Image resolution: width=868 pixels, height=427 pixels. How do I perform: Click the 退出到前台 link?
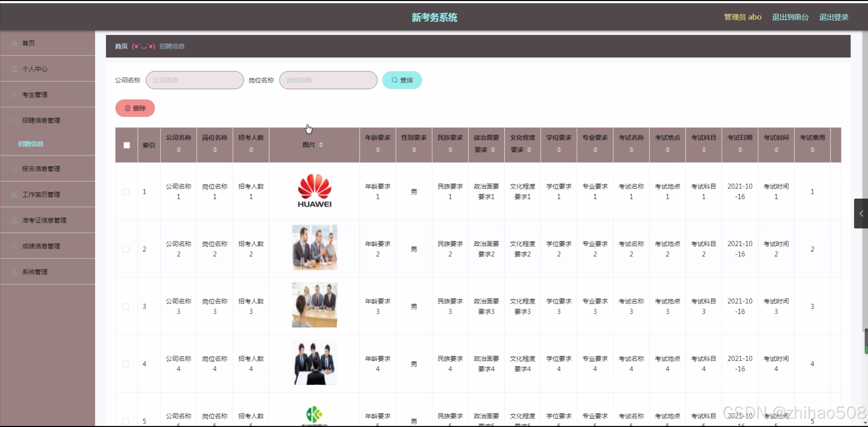point(790,17)
